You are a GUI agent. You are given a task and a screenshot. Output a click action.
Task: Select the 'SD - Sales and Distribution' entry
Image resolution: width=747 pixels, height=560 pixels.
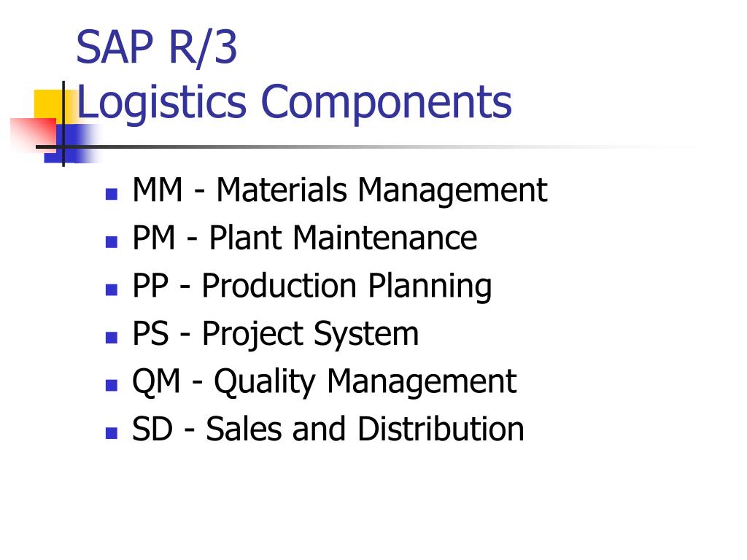[328, 429]
